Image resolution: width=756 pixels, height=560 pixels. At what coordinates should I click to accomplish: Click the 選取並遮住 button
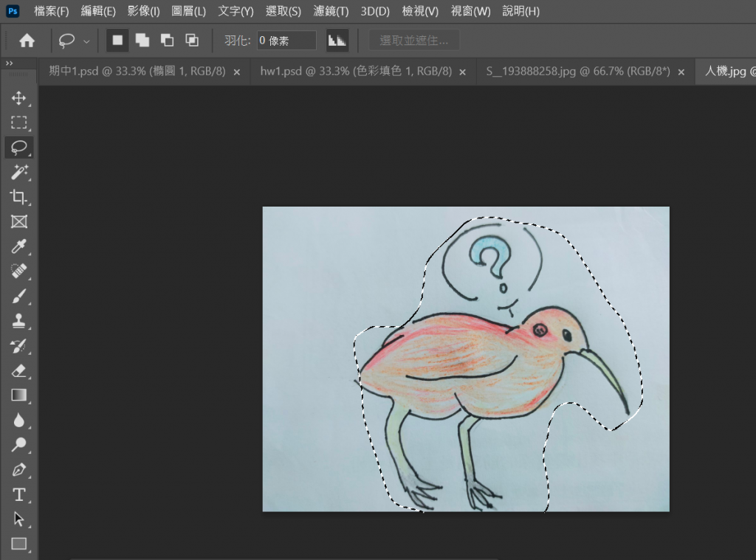[414, 41]
